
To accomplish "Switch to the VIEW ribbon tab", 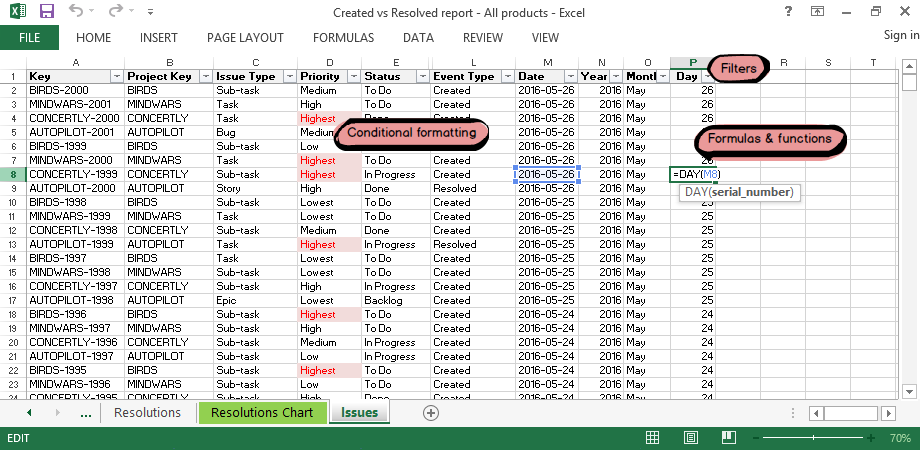I will 545,38.
